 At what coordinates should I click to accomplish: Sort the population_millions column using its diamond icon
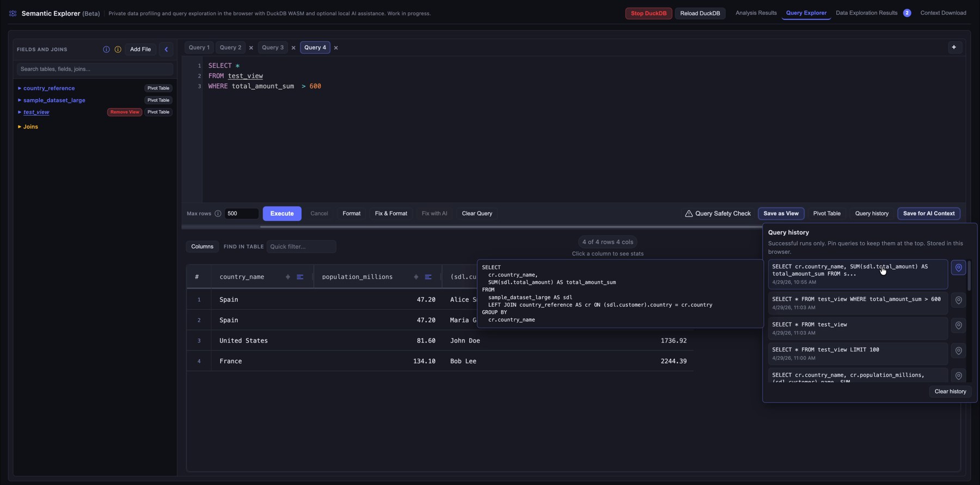(416, 277)
